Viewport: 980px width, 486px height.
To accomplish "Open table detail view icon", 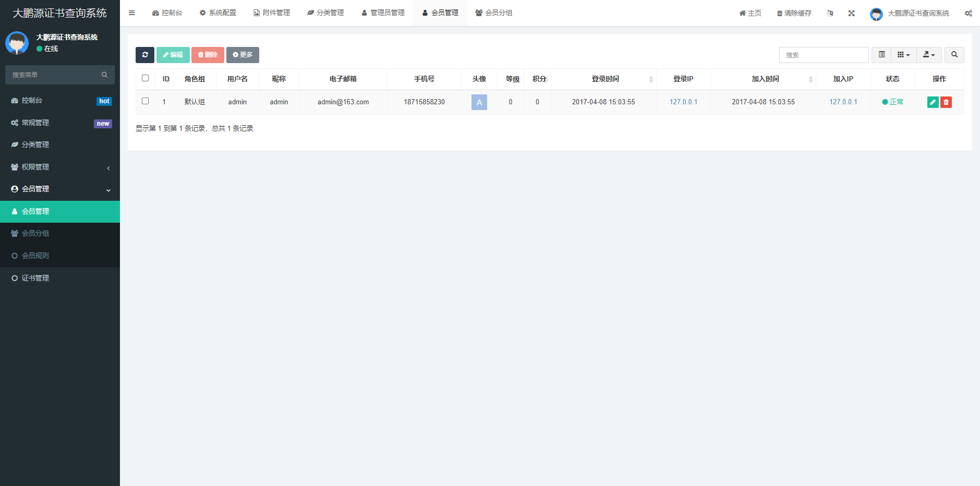I will (x=881, y=55).
